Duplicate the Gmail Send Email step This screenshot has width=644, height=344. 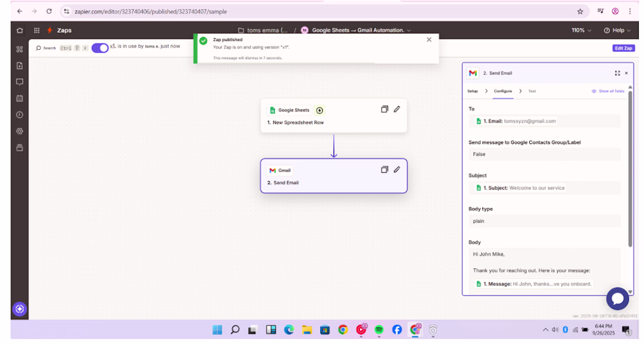[x=385, y=170]
